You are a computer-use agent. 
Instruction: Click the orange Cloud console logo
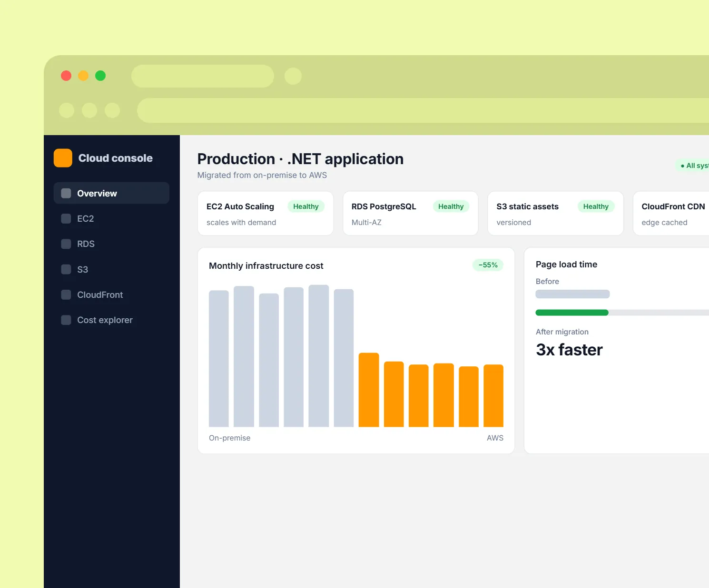click(63, 158)
